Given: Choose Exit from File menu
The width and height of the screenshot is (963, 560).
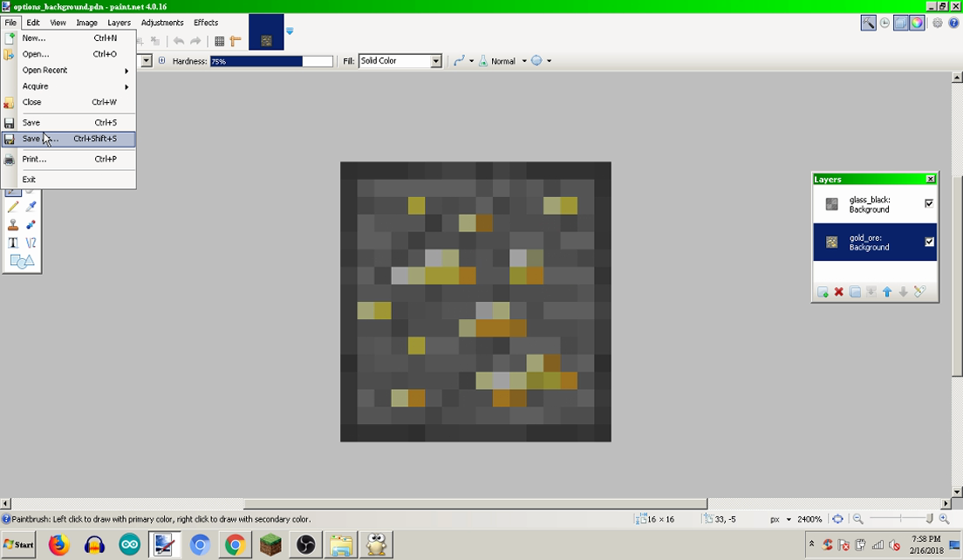Looking at the screenshot, I should (x=68, y=180).
